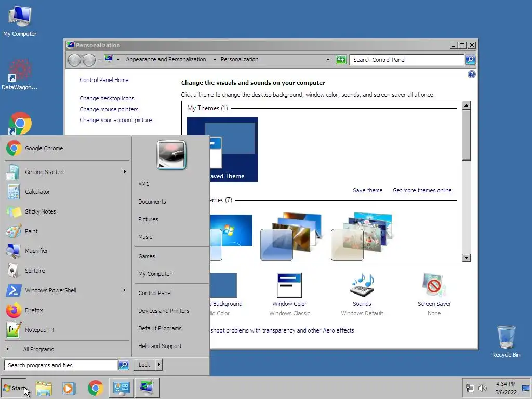
Task: Open Default Programs in Start menu
Action: (x=160, y=328)
